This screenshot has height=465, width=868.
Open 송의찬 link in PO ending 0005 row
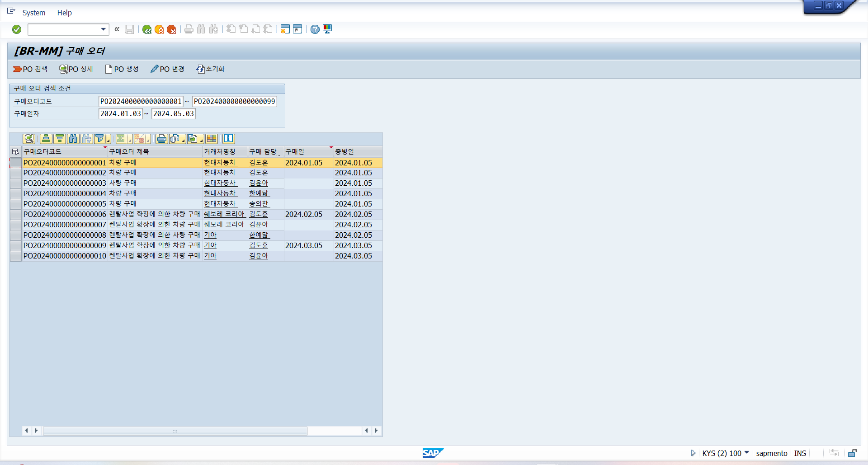coord(259,204)
